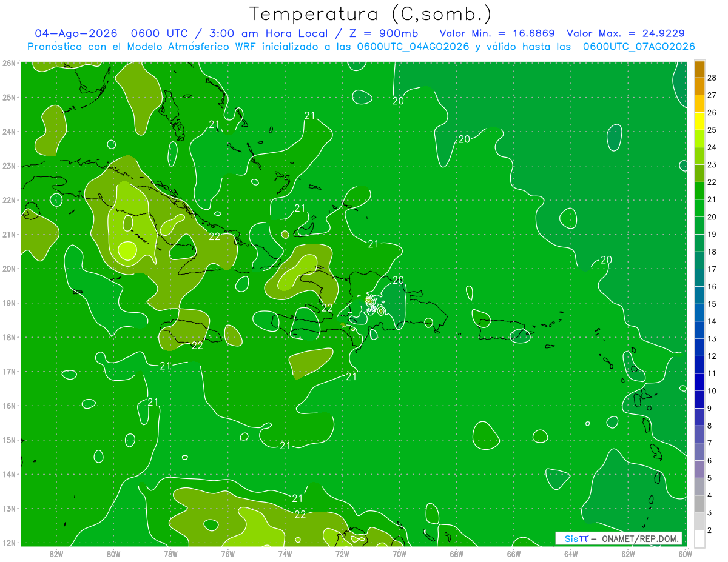Click the 17 label on the color scale
728x562 pixels.
712,269
